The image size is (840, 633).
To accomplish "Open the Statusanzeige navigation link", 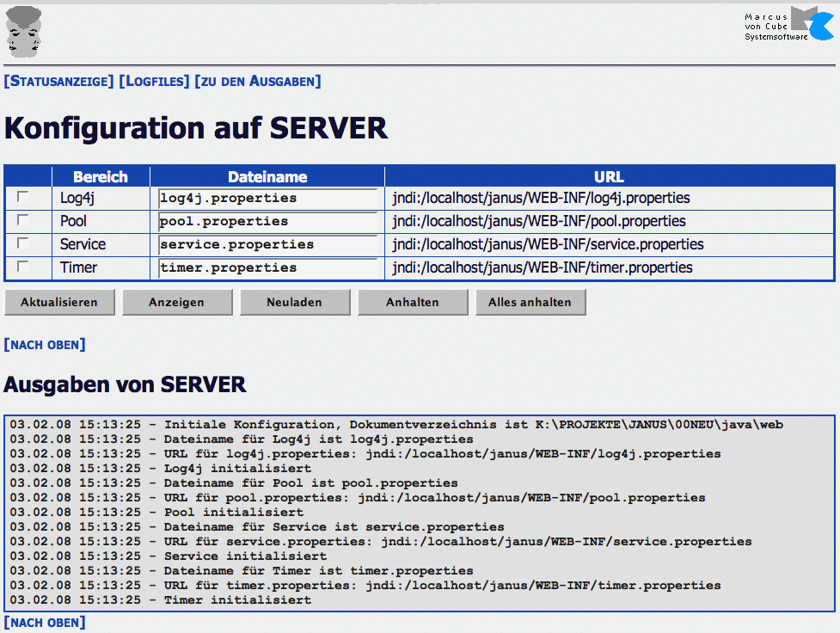I will coord(58,82).
